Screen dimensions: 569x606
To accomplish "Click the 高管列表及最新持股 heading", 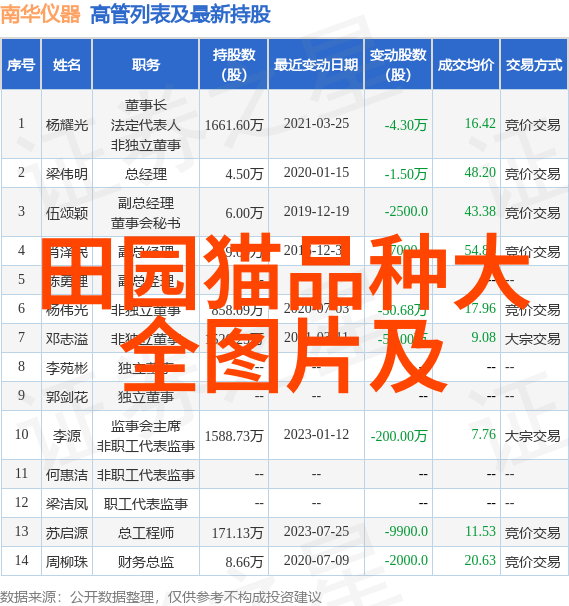I will click(x=180, y=14).
